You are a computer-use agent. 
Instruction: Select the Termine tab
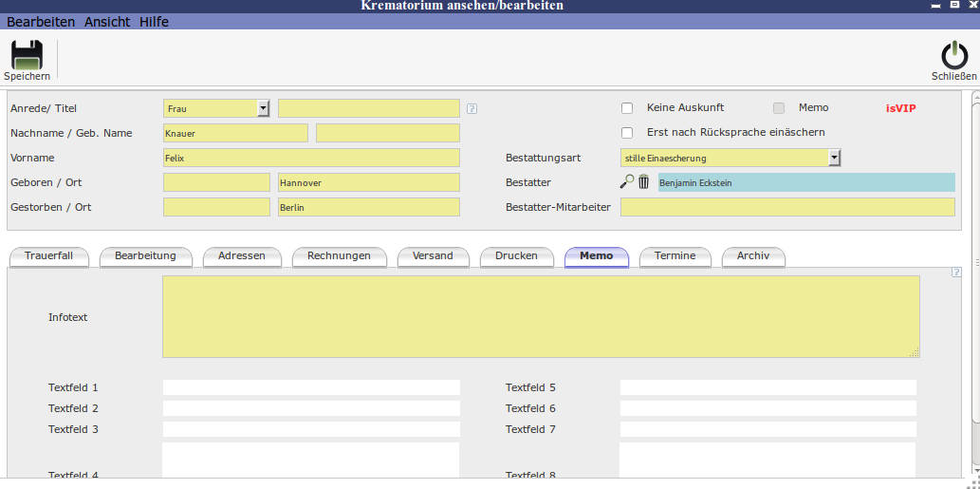pos(675,256)
